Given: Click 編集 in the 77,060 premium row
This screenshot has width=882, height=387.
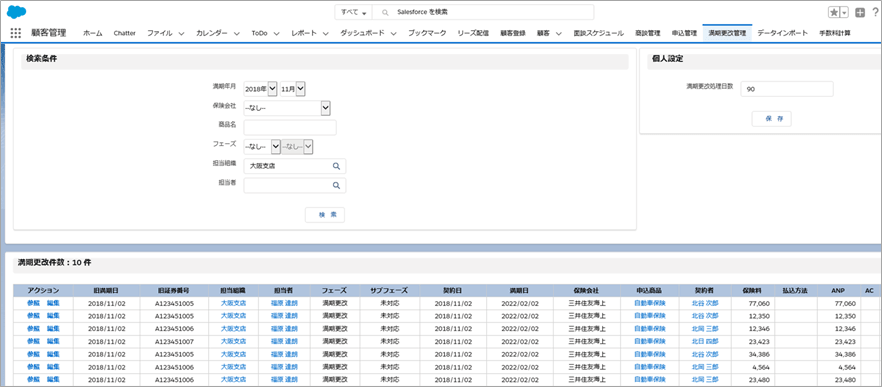Looking at the screenshot, I should 53,303.
